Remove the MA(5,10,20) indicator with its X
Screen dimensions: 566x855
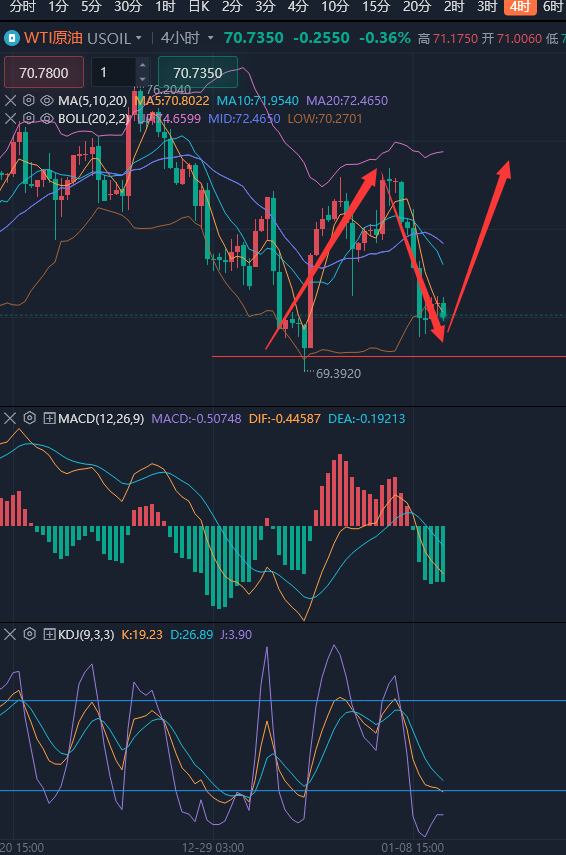[10, 100]
